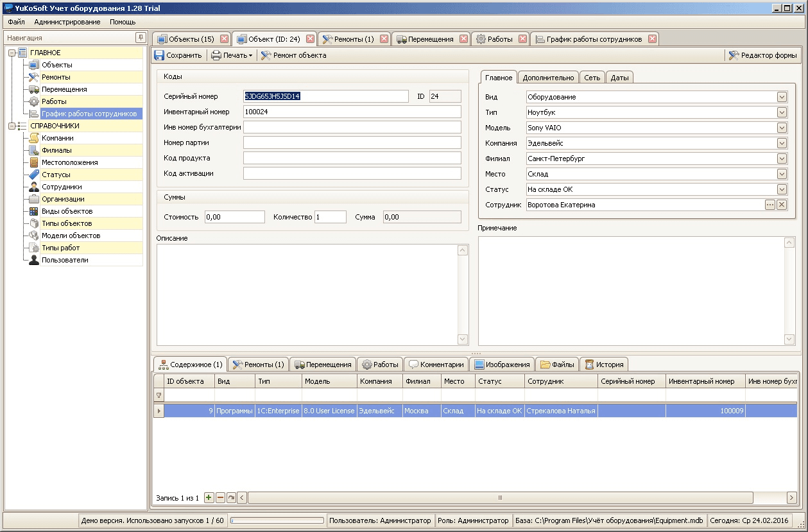Click the Виды объектов icon in navigation
The width and height of the screenshot is (808, 532).
coord(34,211)
